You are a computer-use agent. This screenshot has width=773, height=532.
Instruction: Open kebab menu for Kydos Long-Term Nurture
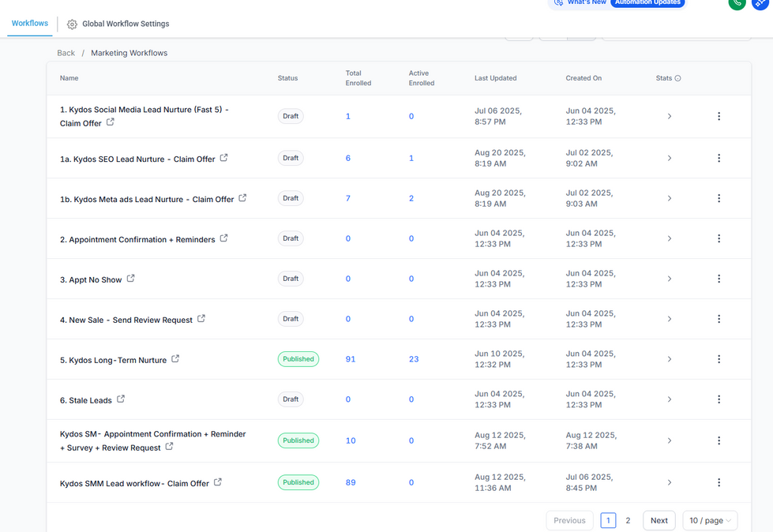(x=719, y=359)
